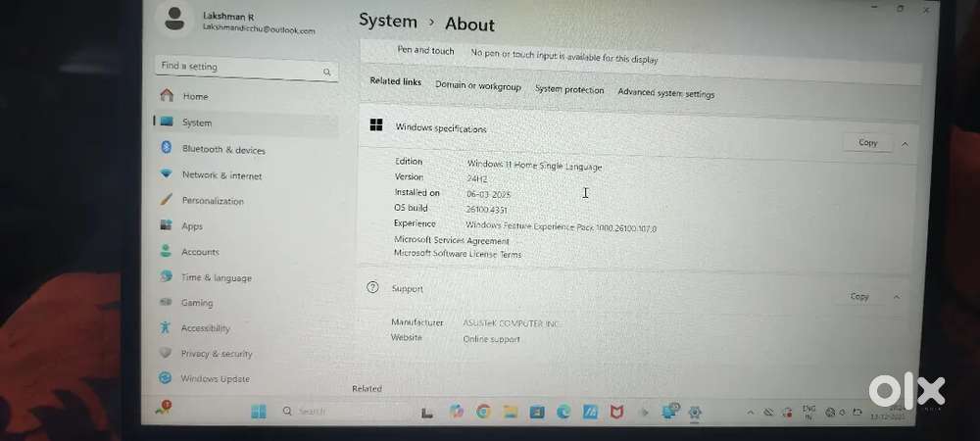
Task: Select Apps in the sidebar
Action: (192, 226)
